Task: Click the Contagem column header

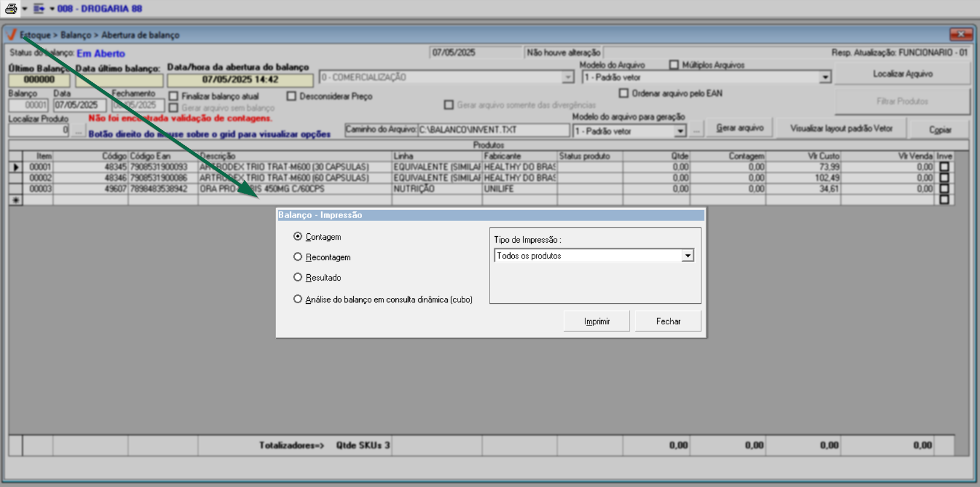Action: [728, 156]
